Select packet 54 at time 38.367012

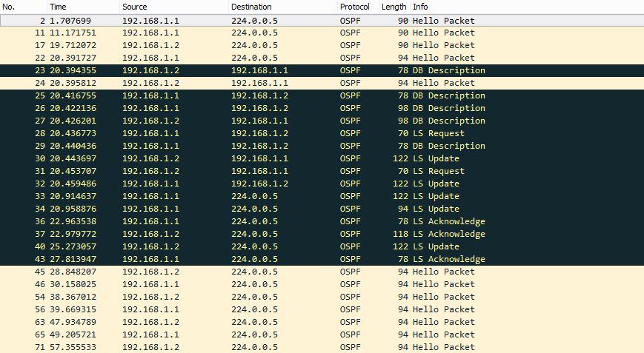tap(322, 297)
